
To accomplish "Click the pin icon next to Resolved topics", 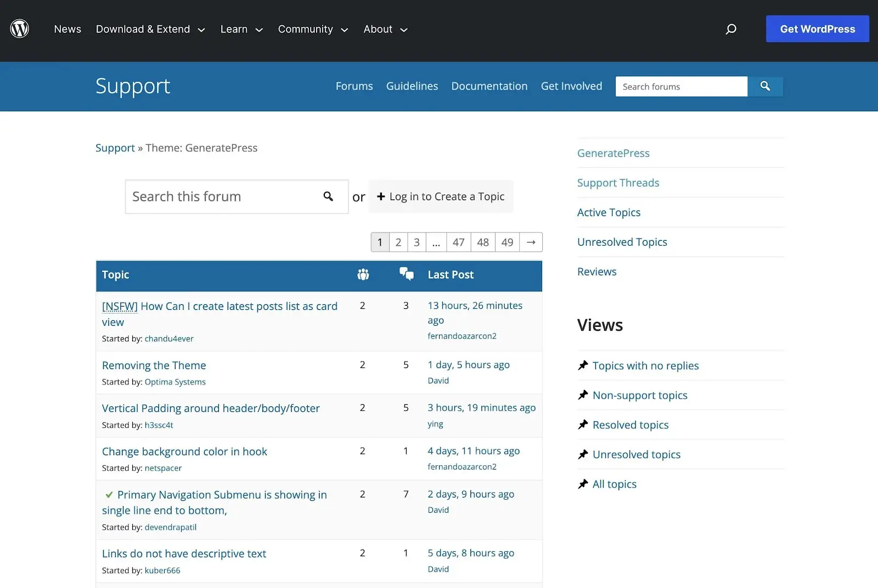I will click(x=583, y=425).
